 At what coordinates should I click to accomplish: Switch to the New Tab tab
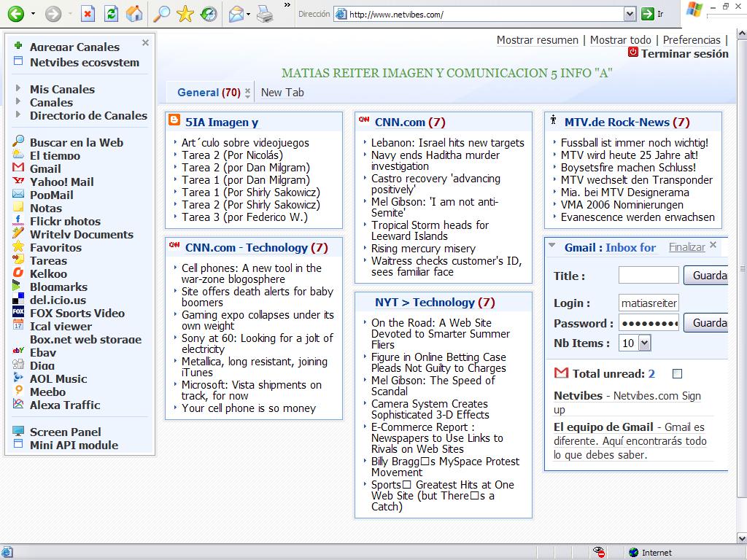(x=282, y=93)
